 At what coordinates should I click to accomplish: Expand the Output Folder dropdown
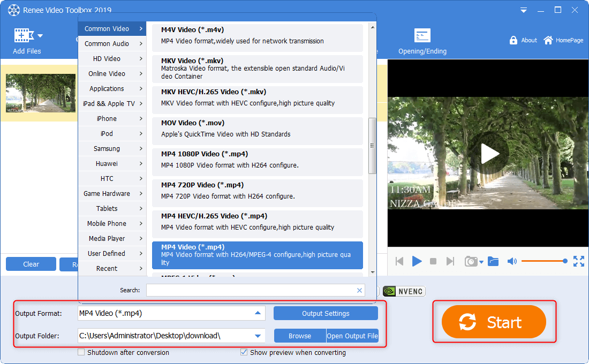[258, 336]
